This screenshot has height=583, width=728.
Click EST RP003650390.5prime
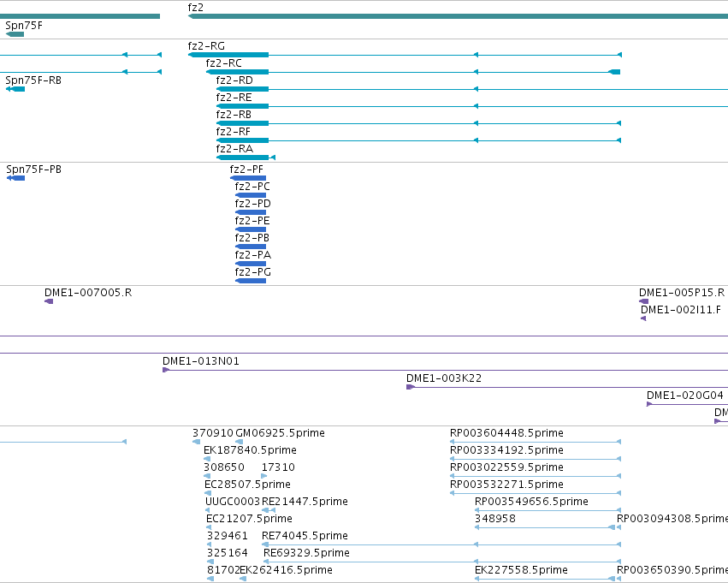(619, 579)
